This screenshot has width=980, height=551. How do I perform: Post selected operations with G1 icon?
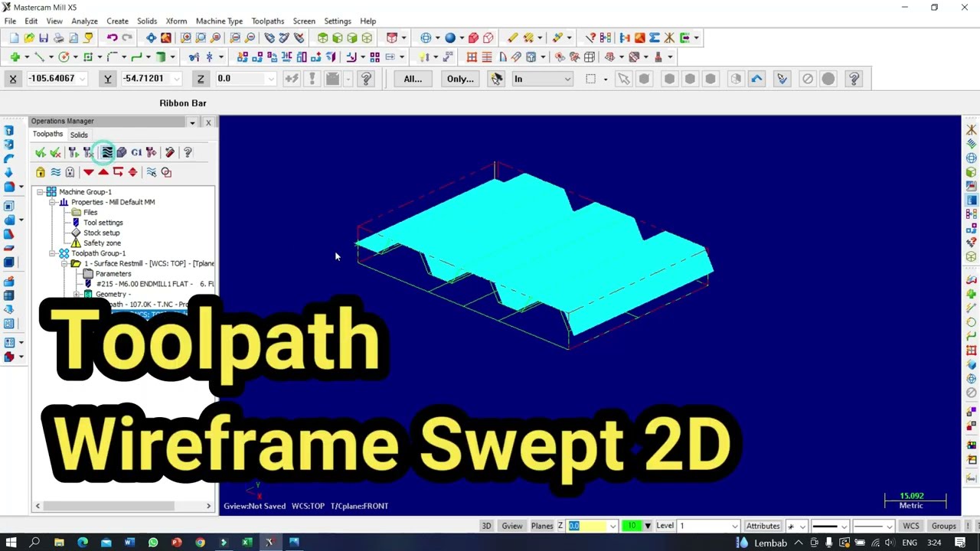(x=136, y=152)
